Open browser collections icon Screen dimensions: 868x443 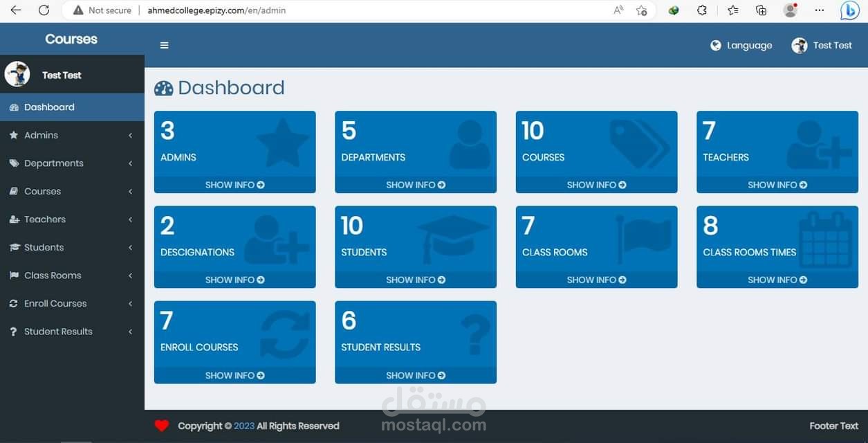(761, 10)
